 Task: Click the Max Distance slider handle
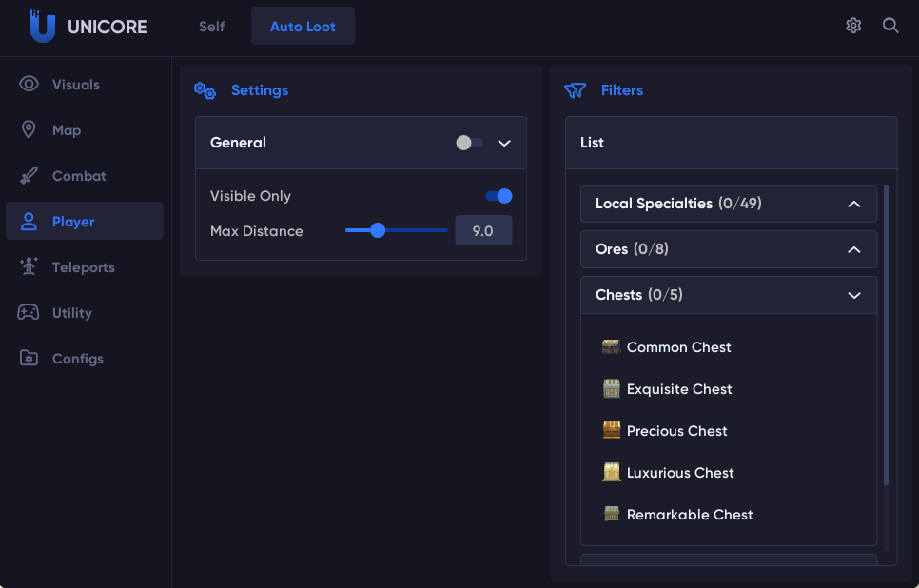(x=378, y=230)
